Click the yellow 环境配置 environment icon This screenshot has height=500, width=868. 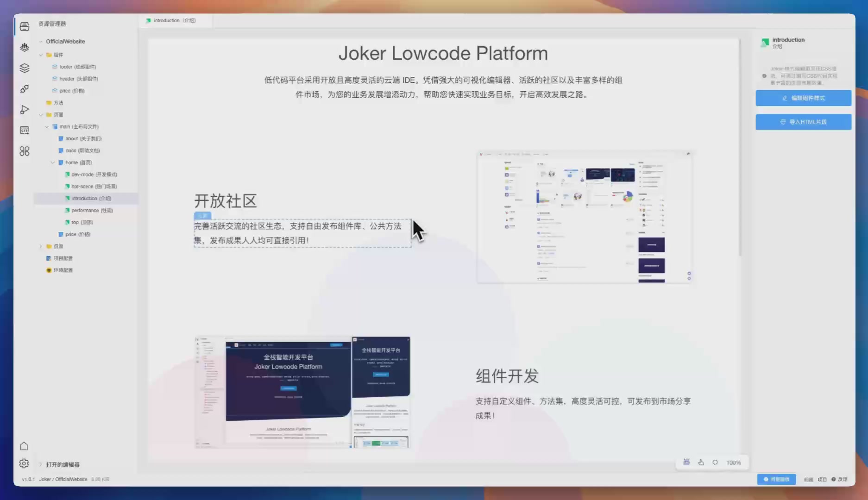49,270
